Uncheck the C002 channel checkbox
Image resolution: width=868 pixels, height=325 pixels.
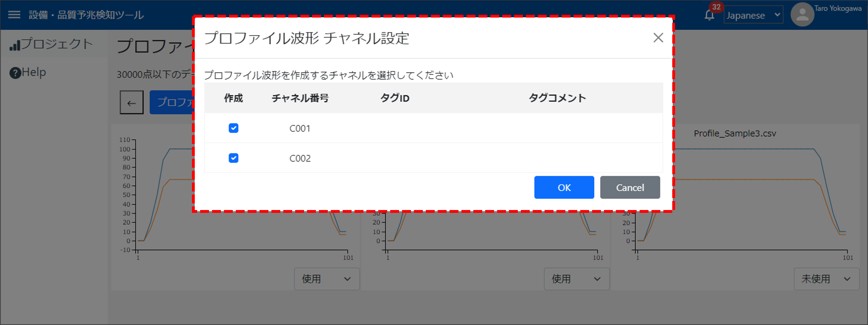pos(233,158)
